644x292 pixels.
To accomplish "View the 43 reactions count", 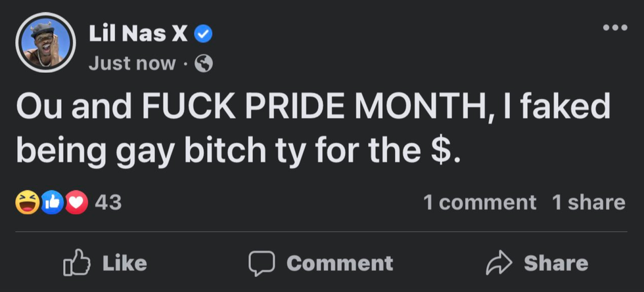I will (108, 203).
